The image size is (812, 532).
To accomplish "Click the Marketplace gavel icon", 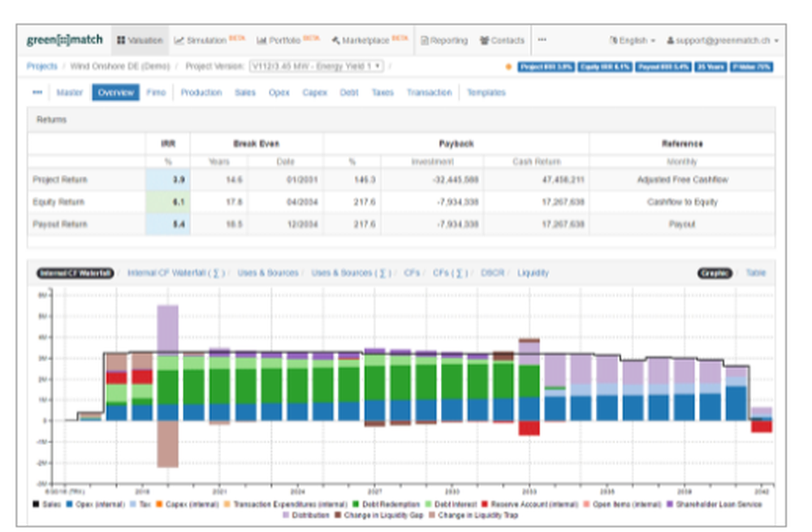I will [335, 41].
